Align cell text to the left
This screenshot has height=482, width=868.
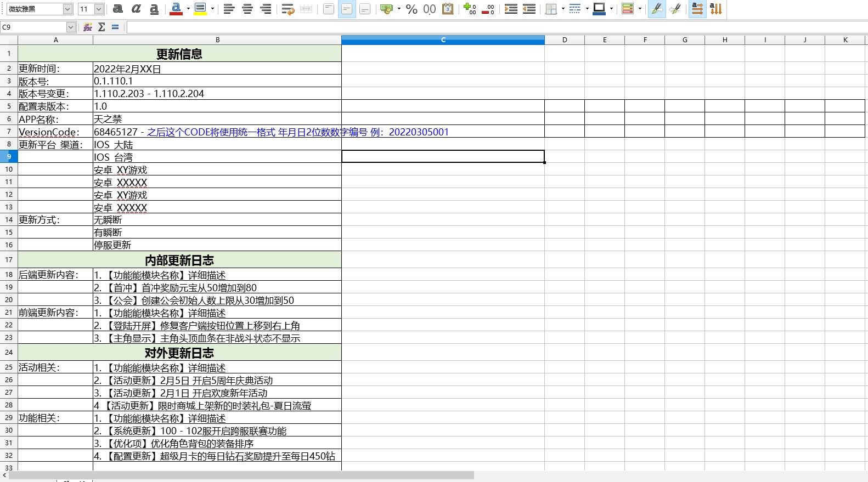[x=229, y=9]
